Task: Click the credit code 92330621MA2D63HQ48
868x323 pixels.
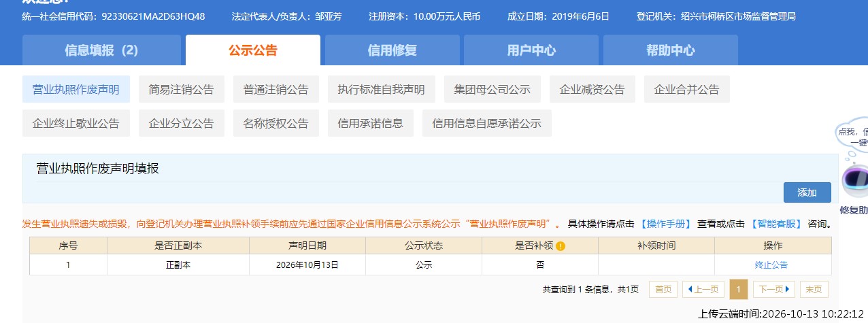Action: click(153, 16)
